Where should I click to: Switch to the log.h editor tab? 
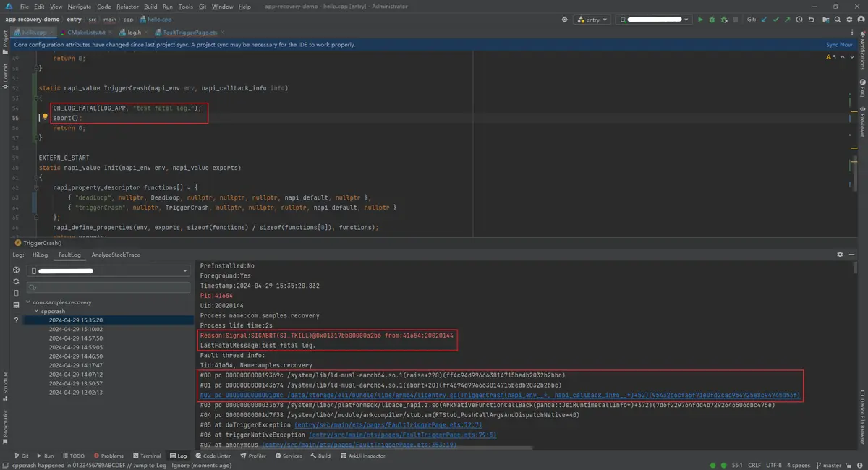[x=134, y=33]
